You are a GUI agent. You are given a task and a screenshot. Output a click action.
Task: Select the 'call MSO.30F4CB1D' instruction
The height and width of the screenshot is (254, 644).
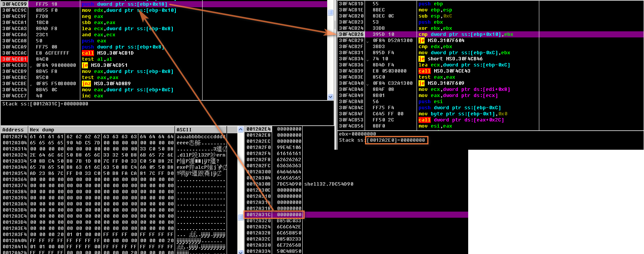(108, 53)
